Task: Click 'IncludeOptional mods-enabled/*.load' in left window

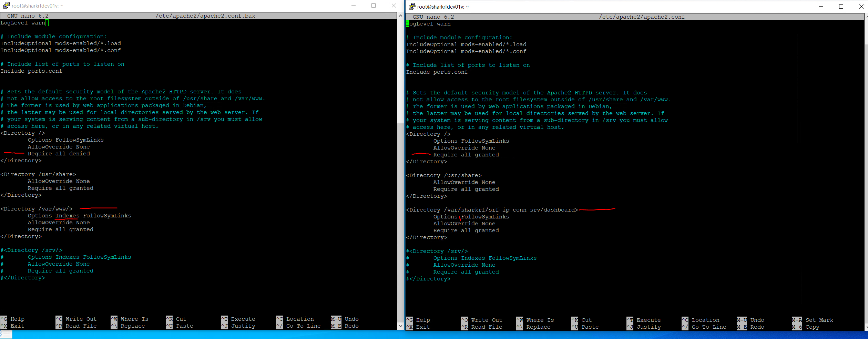Action: [x=61, y=43]
